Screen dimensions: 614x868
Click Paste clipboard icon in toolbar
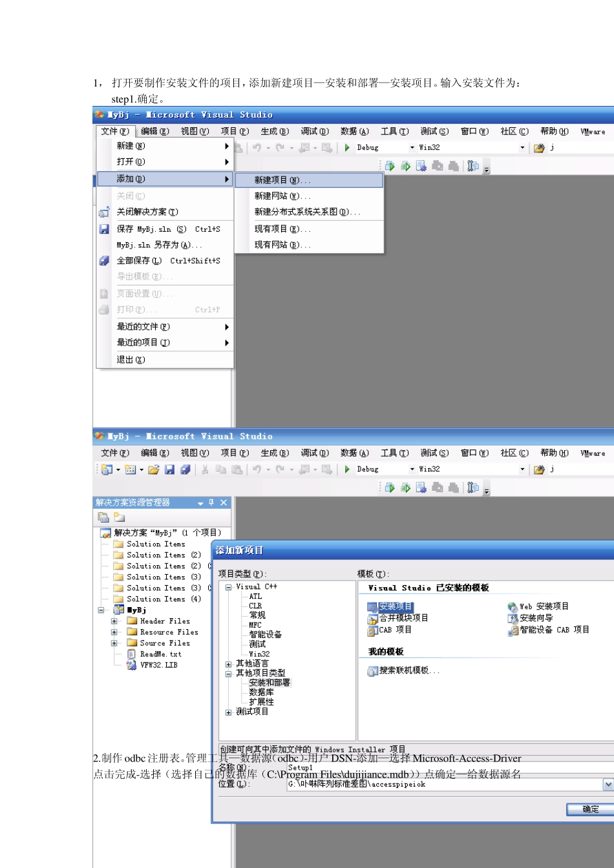[x=237, y=470]
